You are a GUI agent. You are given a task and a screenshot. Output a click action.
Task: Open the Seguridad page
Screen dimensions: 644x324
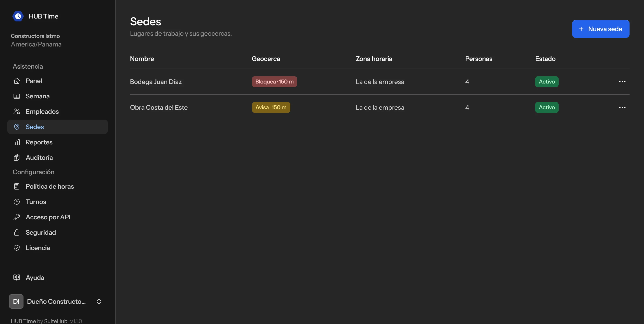[58, 232]
